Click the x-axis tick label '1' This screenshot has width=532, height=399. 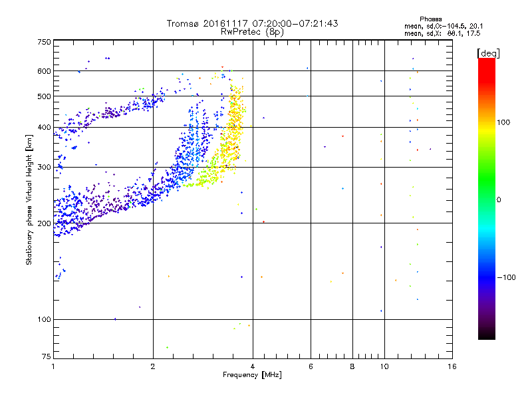pos(53,366)
